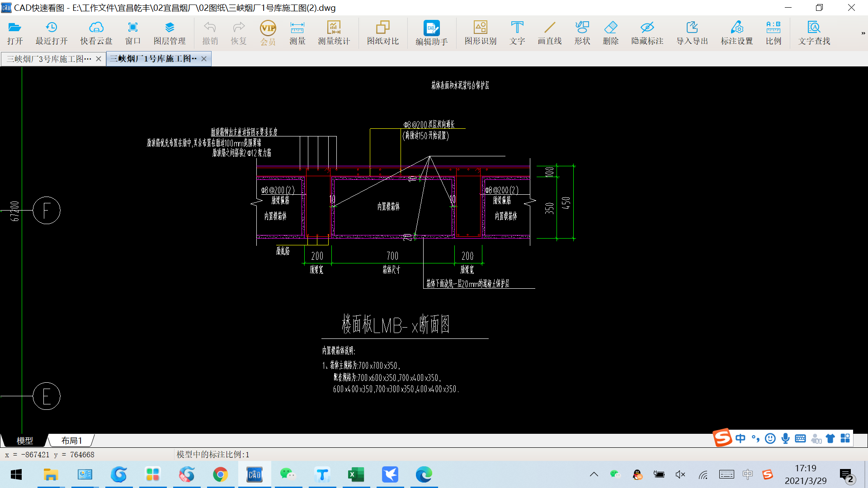
Task: Open 图层管理 layer manager
Action: pos(170,33)
